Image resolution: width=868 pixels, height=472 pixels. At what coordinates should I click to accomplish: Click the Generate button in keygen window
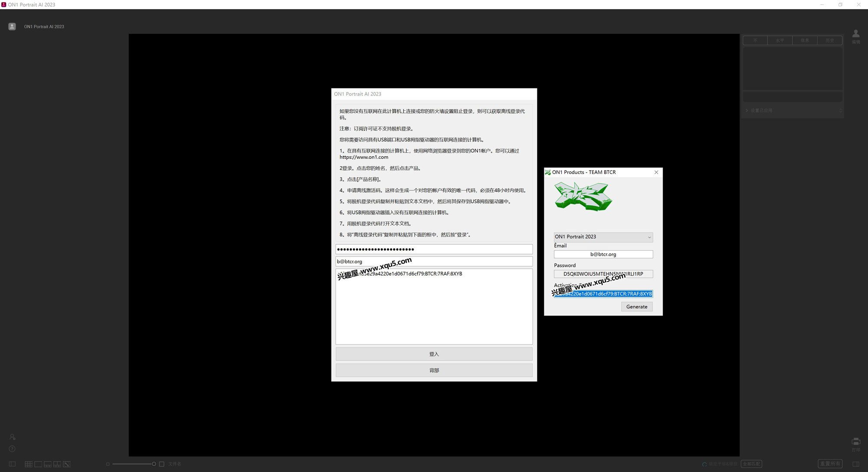637,307
